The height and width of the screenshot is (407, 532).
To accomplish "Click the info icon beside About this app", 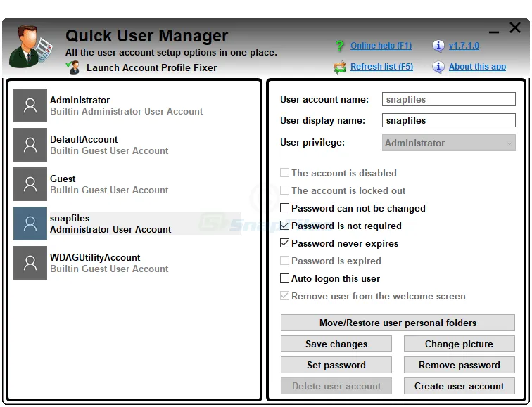I will click(x=438, y=67).
